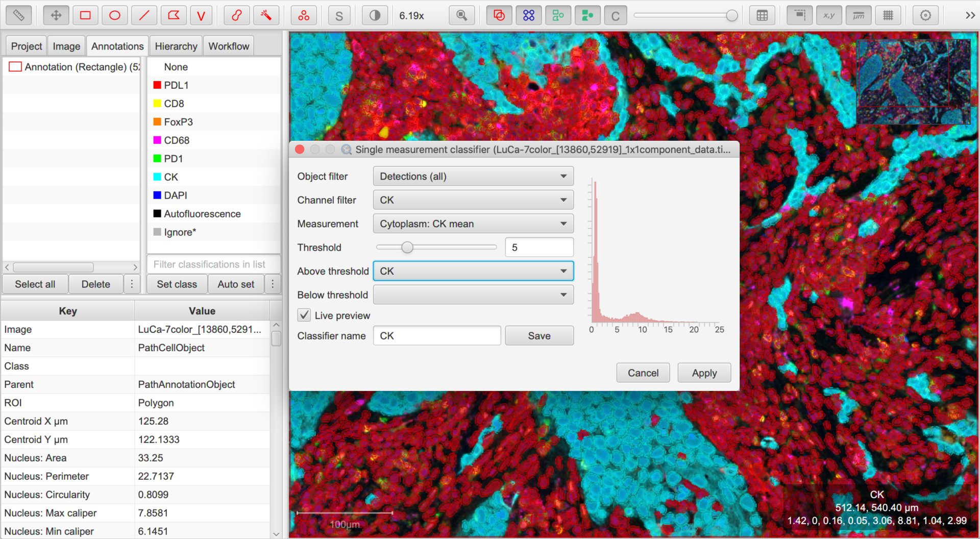Click the Threshold slider handle
980x539 pixels.
(407, 247)
